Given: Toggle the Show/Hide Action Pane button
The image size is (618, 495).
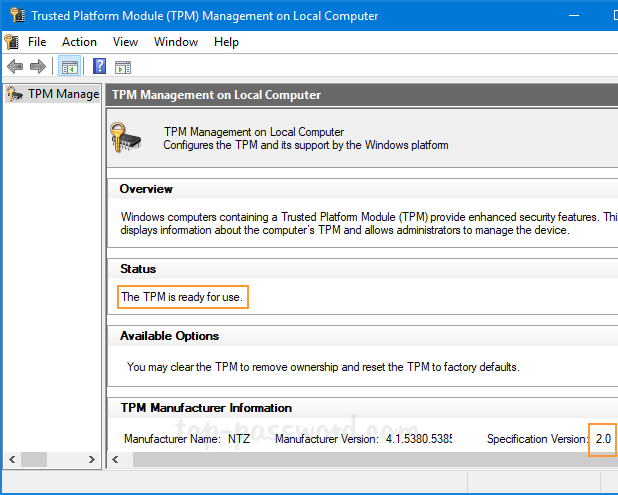Looking at the screenshot, I should pos(123,67).
